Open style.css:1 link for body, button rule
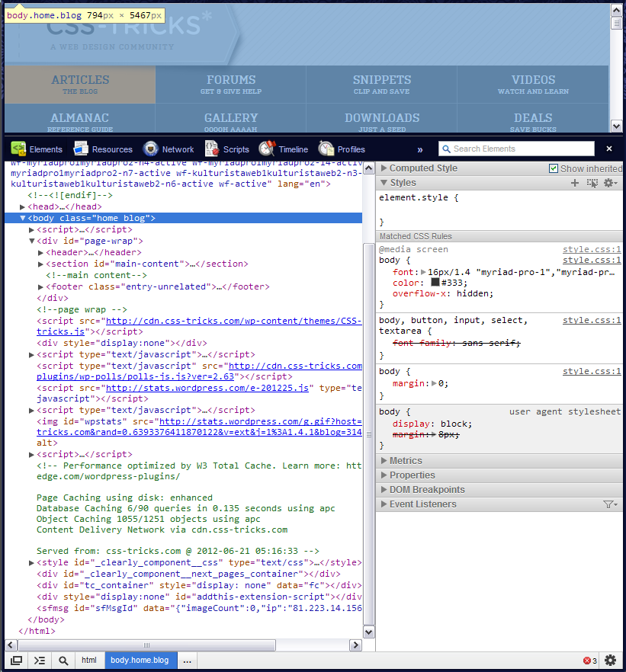The height and width of the screenshot is (672, 626). pyautogui.click(x=592, y=320)
